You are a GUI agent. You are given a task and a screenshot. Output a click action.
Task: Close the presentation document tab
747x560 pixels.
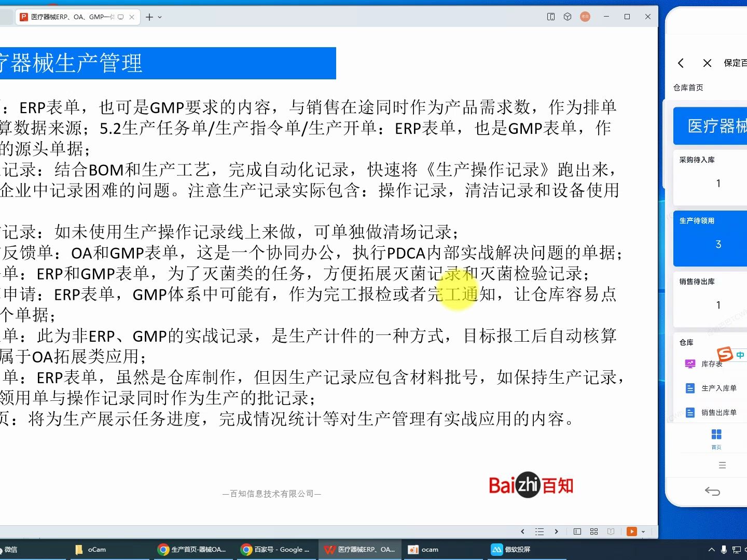(x=132, y=17)
